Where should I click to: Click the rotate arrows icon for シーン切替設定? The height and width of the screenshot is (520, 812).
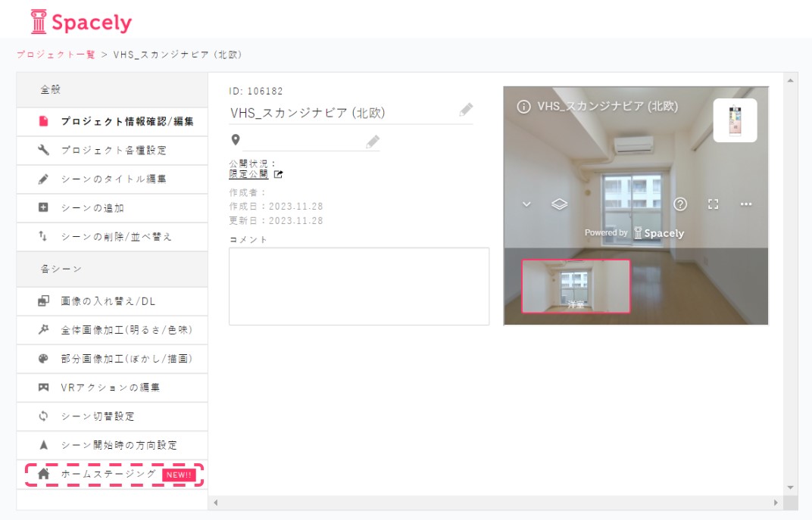(43, 416)
